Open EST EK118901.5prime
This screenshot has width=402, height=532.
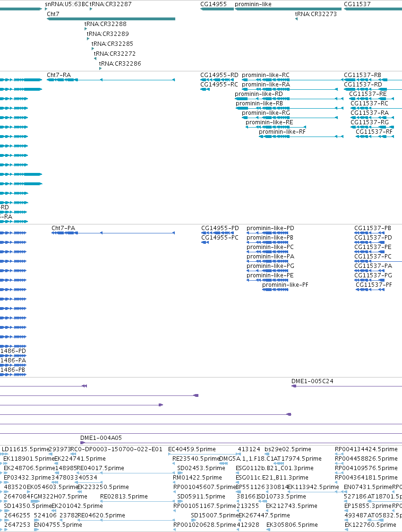pyautogui.click(x=29, y=459)
